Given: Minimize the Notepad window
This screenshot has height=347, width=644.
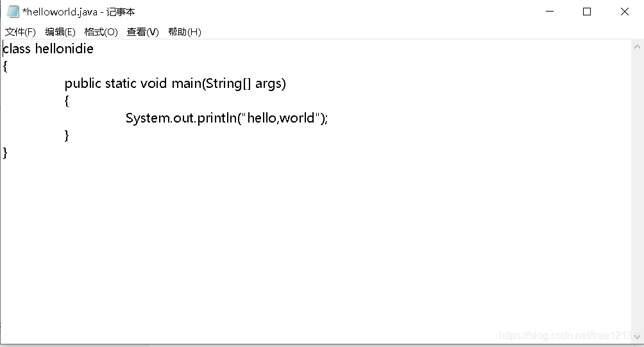Looking at the screenshot, I should [x=550, y=12].
